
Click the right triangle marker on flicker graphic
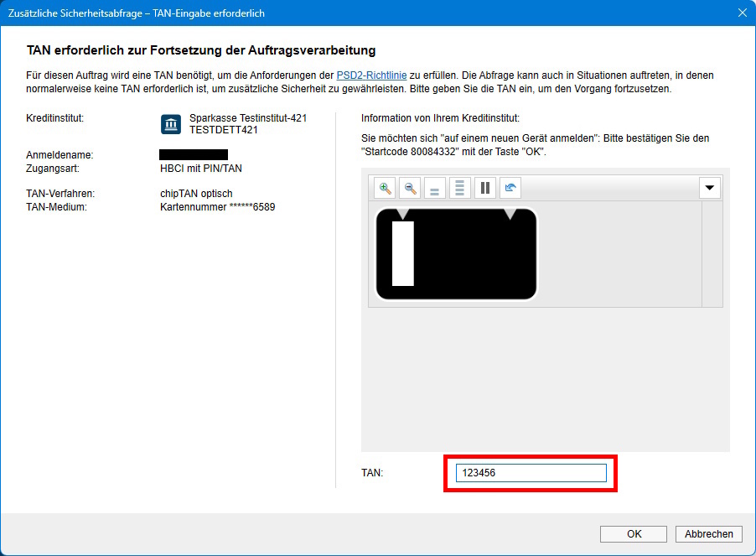point(510,215)
